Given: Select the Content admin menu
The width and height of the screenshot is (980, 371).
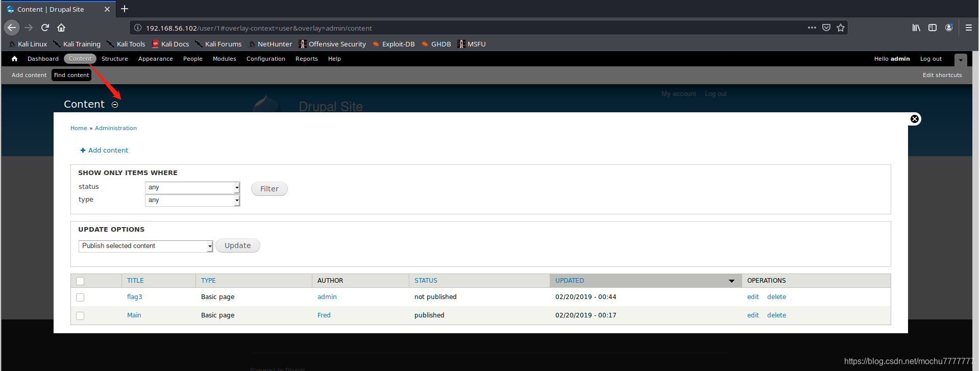Looking at the screenshot, I should click(80, 59).
